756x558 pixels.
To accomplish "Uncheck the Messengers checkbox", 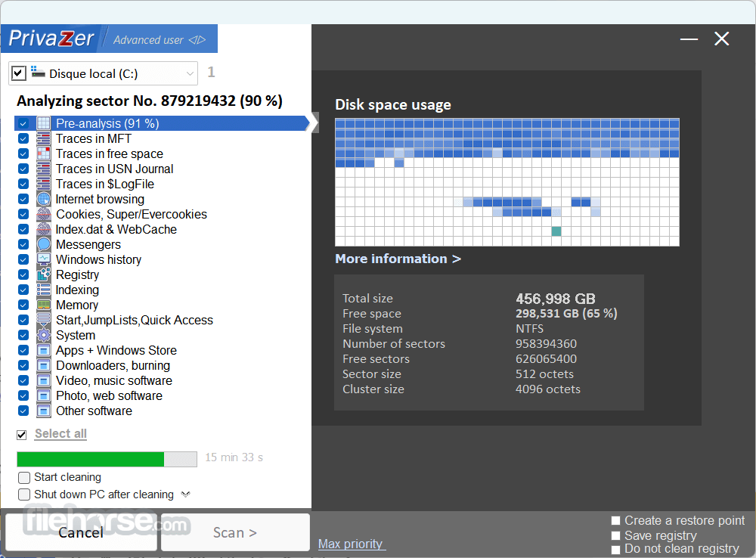I will click(23, 244).
